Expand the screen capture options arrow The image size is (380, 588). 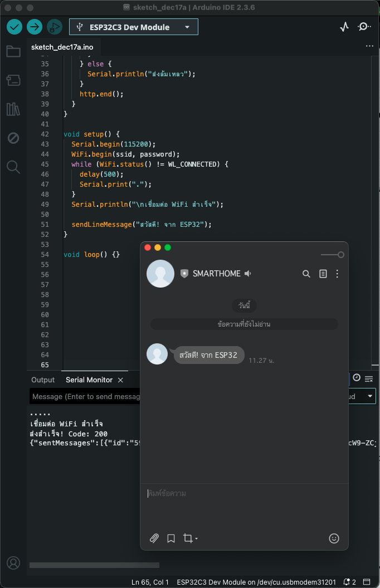(197, 539)
